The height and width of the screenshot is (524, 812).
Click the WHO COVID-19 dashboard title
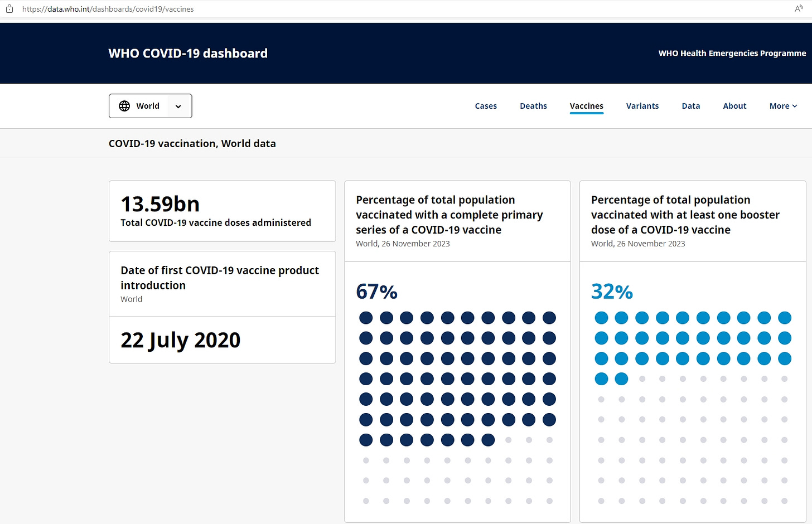tap(188, 54)
